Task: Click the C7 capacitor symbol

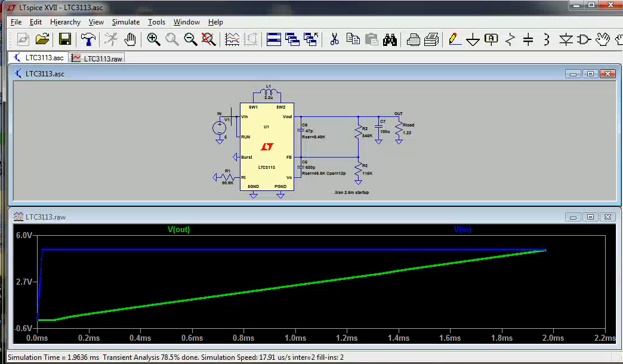Action: tap(379, 128)
